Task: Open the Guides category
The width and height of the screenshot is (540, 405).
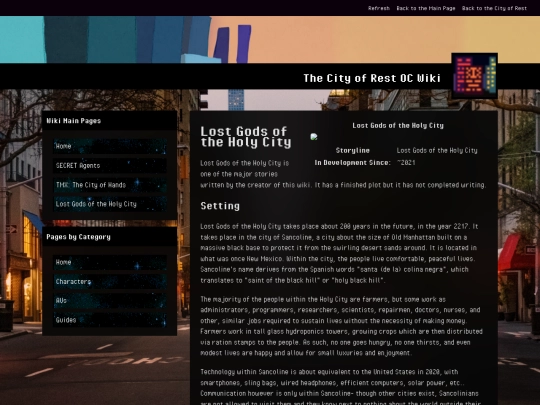Action: click(110, 320)
